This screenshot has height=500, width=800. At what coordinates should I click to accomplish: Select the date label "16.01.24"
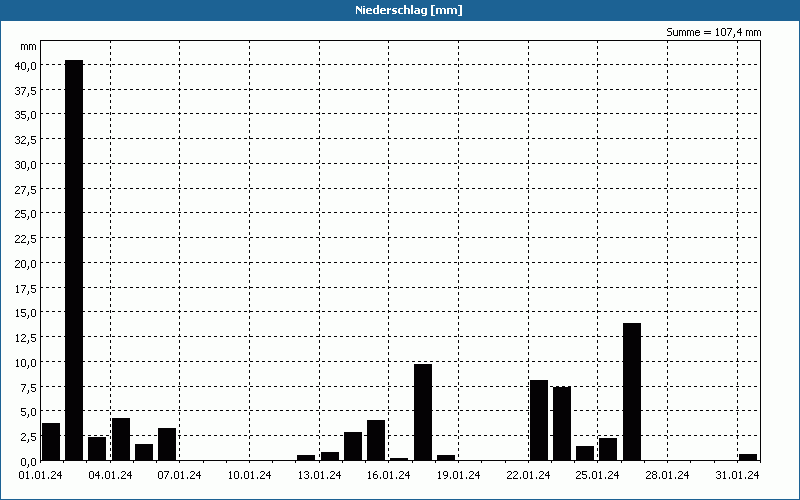click(x=389, y=475)
